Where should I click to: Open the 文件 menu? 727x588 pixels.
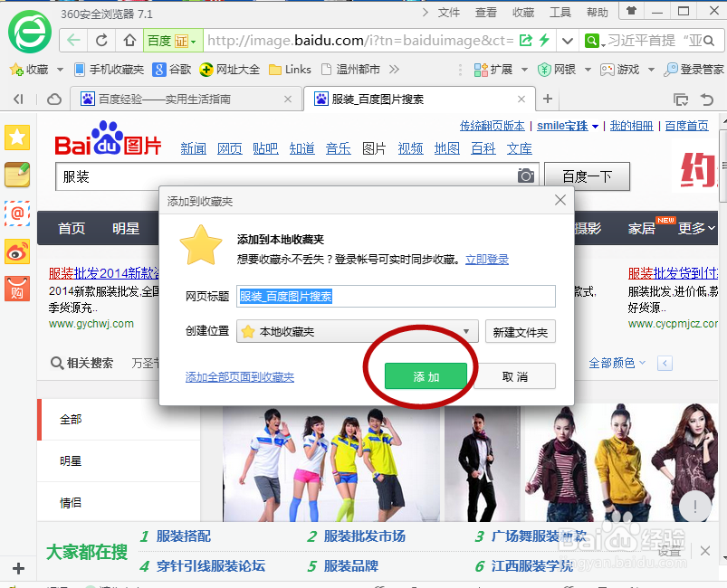[x=449, y=13]
